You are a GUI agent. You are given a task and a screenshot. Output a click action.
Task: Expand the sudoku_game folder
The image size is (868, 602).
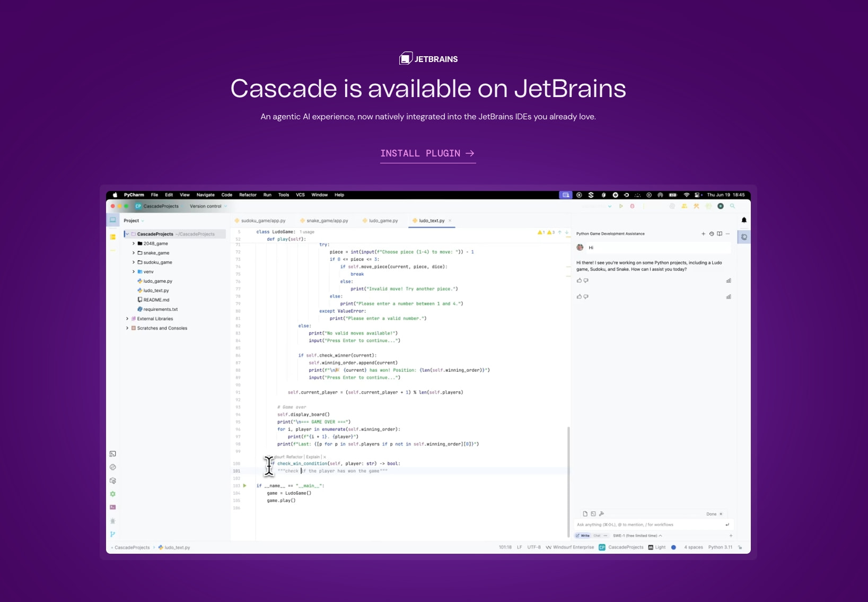[134, 263]
